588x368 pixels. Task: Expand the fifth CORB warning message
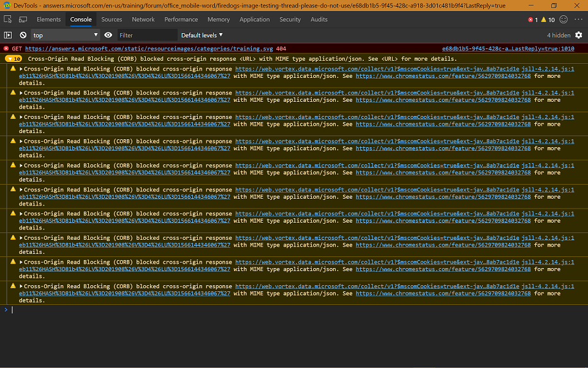click(21, 165)
